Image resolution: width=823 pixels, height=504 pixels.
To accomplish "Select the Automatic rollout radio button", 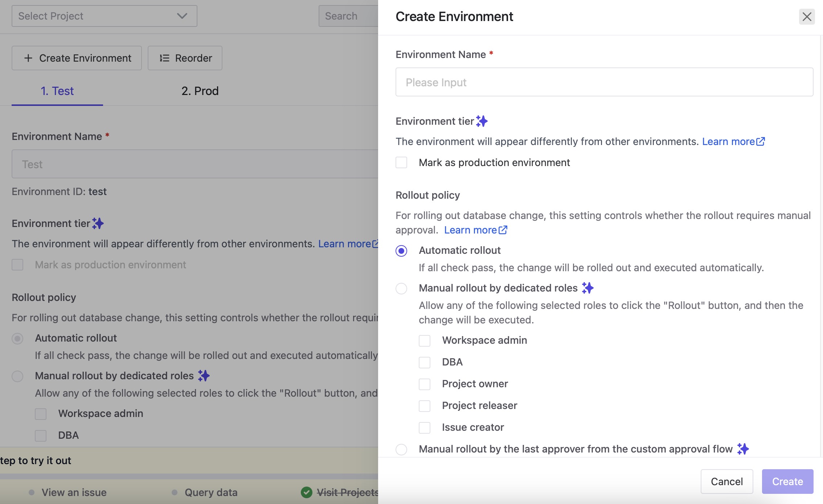I will [401, 250].
